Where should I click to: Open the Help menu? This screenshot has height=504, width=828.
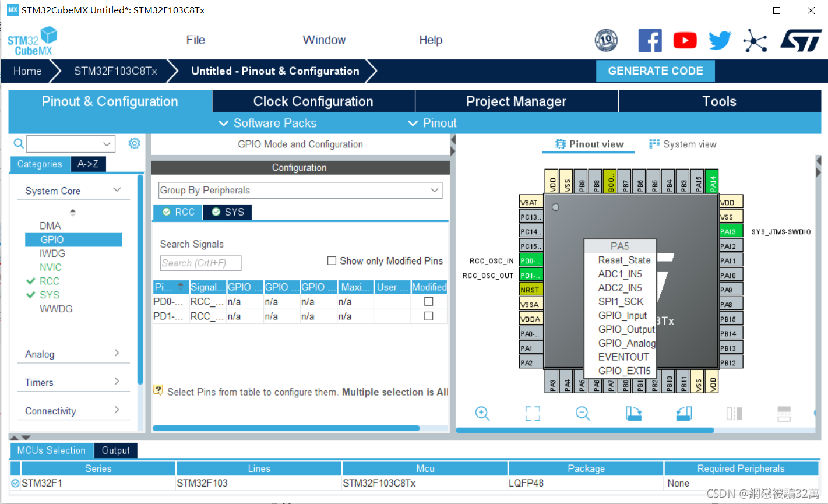(x=431, y=40)
